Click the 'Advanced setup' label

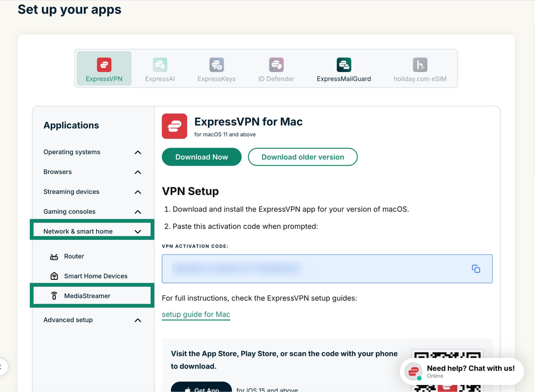(x=68, y=320)
